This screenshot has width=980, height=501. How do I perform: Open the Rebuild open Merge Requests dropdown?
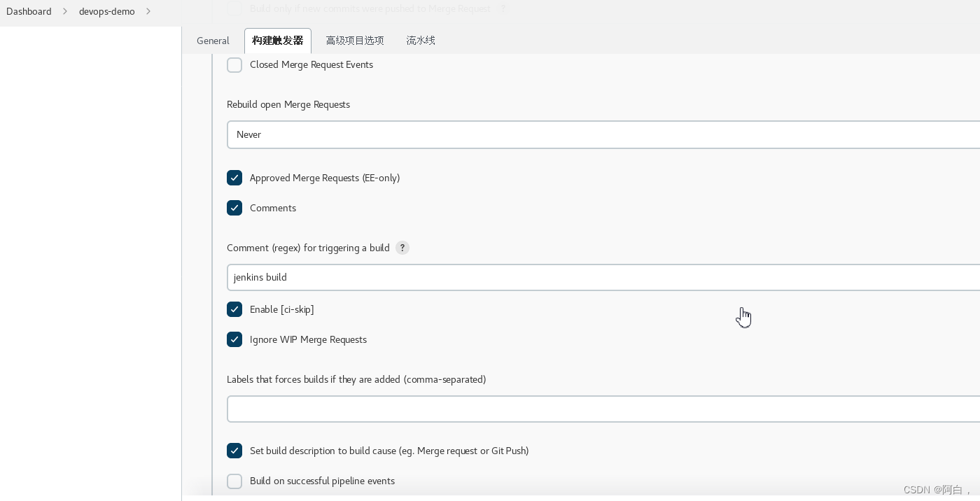point(603,134)
